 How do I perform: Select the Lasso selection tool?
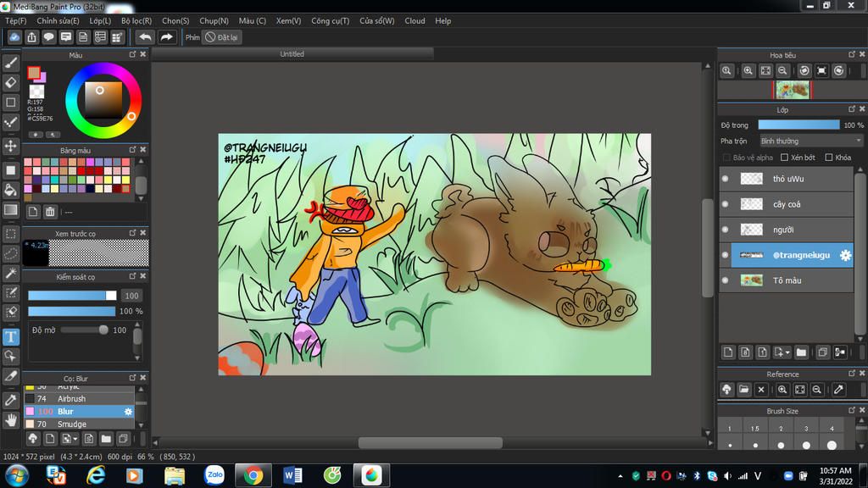(10, 253)
